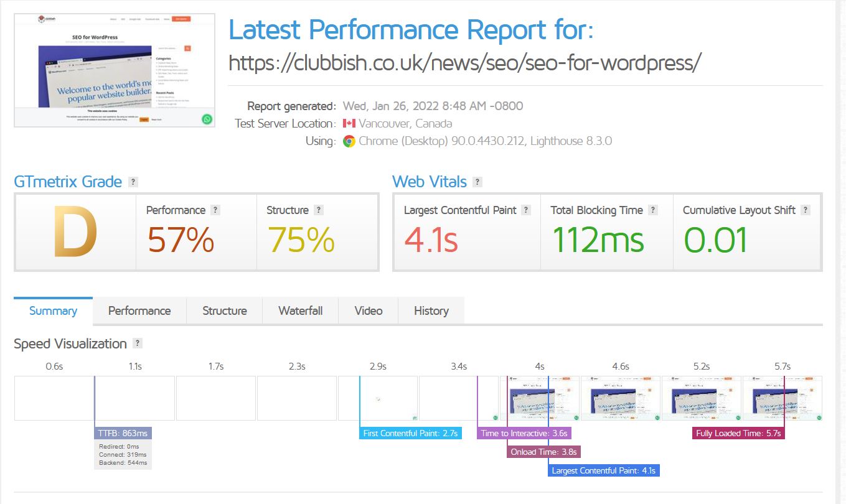This screenshot has height=504, width=846.
Task: Click the report date Wed, Jan 26, 2022
Action: tap(433, 106)
